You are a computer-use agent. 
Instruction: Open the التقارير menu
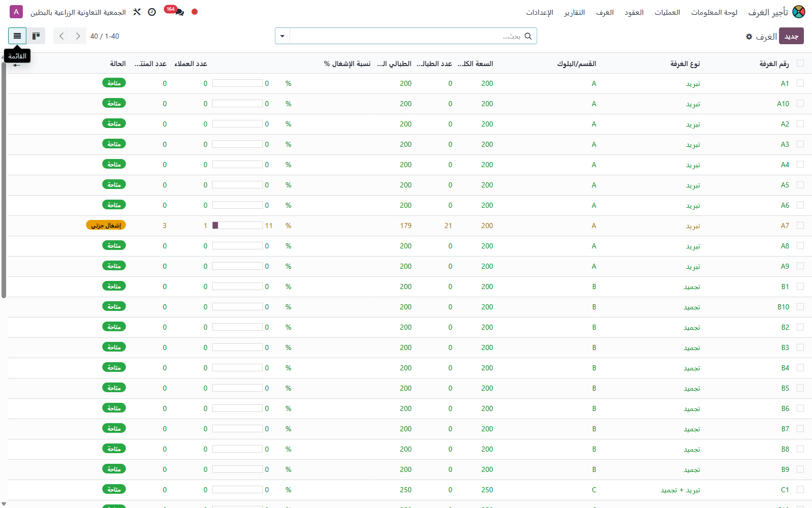[x=574, y=12]
